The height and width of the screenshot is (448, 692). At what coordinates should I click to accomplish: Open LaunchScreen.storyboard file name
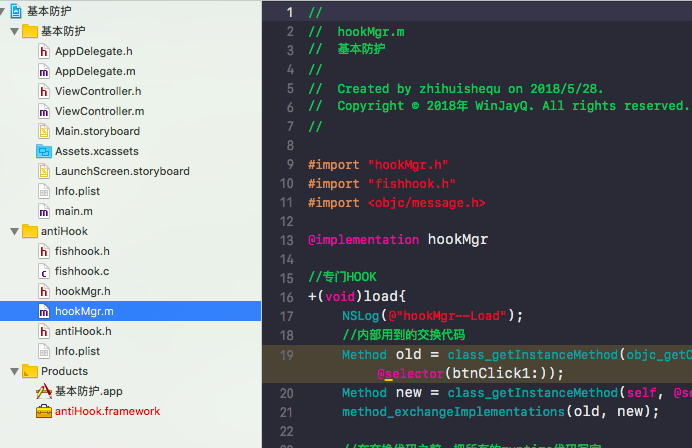pyautogui.click(x=122, y=171)
